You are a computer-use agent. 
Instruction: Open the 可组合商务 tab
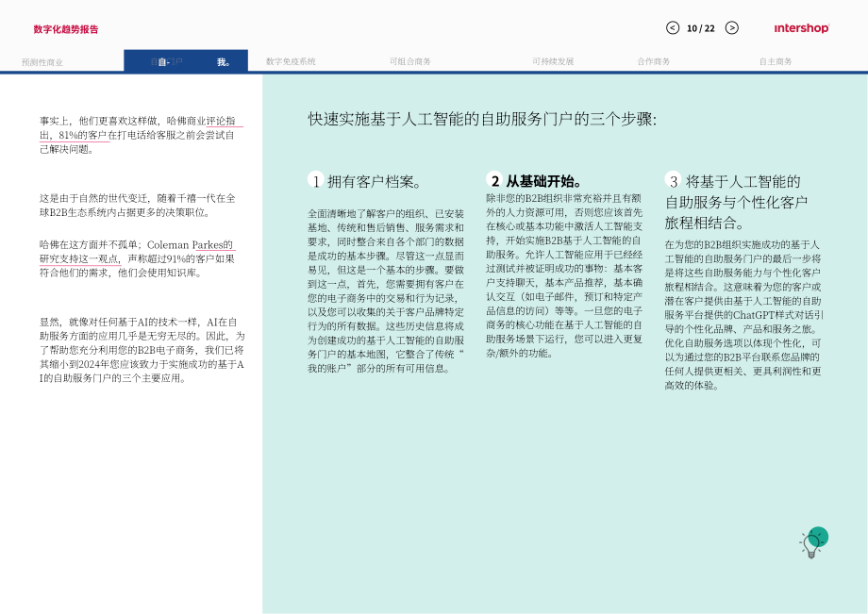coord(410,61)
